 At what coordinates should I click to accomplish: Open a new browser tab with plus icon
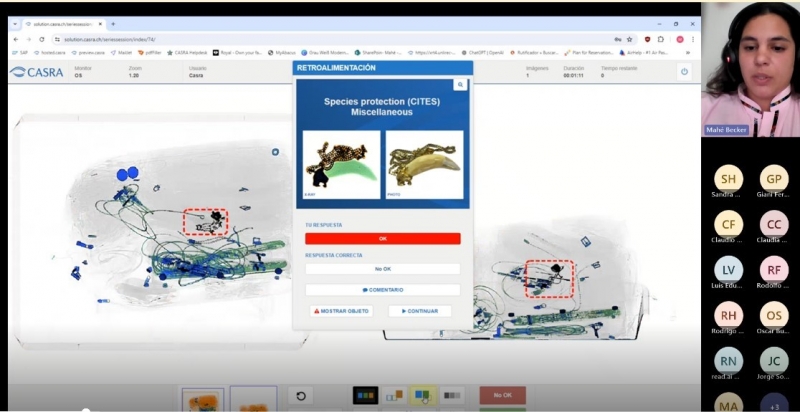[x=113, y=23]
